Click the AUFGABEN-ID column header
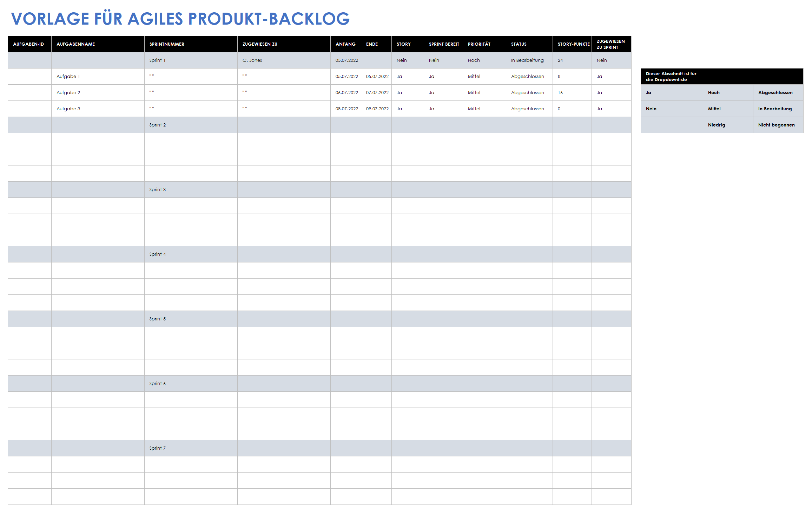 (x=29, y=44)
